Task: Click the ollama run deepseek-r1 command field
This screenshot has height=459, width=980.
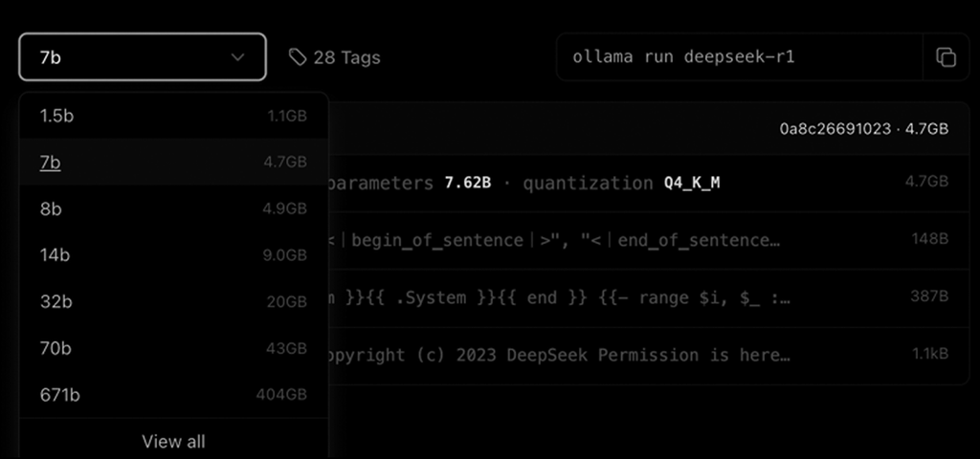Action: pos(737,57)
